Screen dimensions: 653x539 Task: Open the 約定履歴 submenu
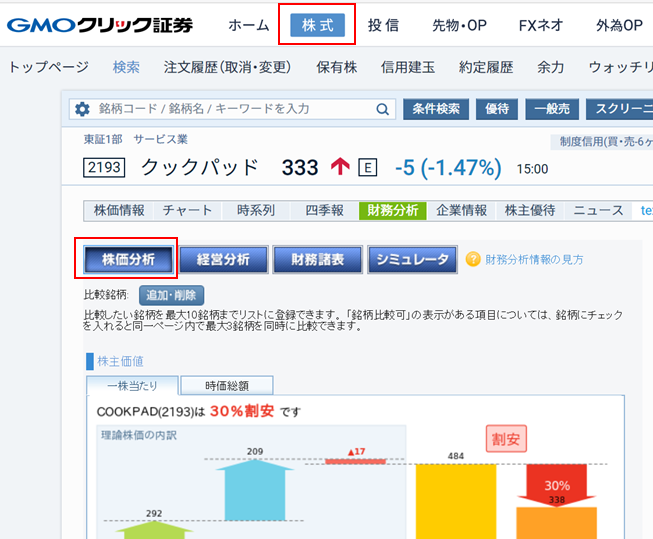pyautogui.click(x=486, y=67)
